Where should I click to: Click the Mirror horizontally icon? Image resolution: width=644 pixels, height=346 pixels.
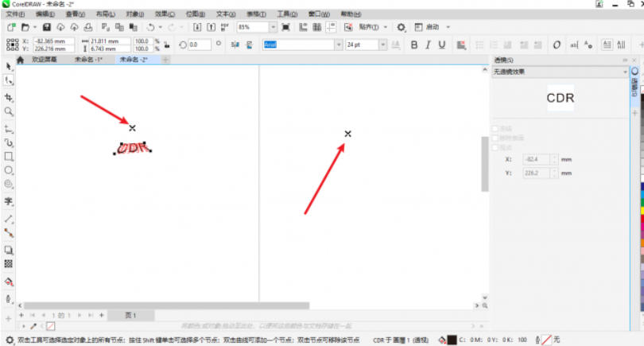[235, 45]
